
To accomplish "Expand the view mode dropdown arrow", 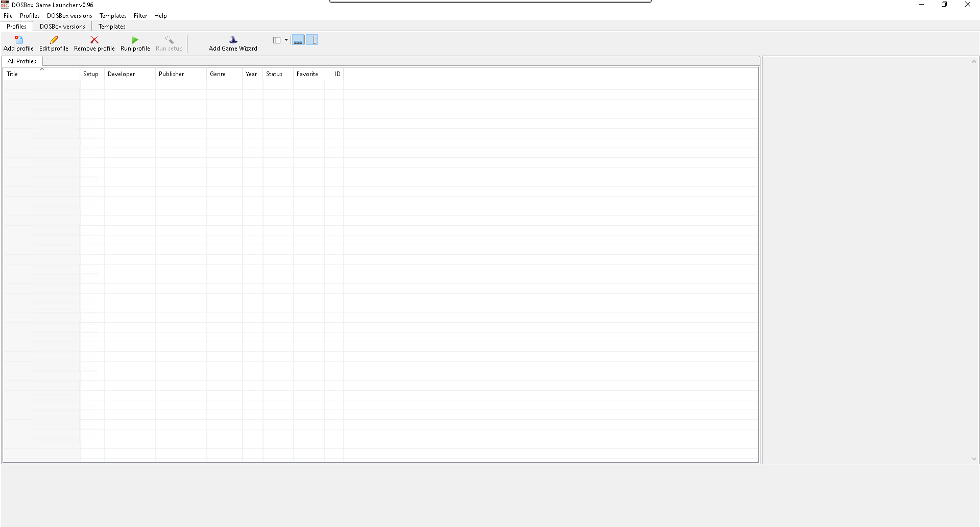I will tap(286, 40).
